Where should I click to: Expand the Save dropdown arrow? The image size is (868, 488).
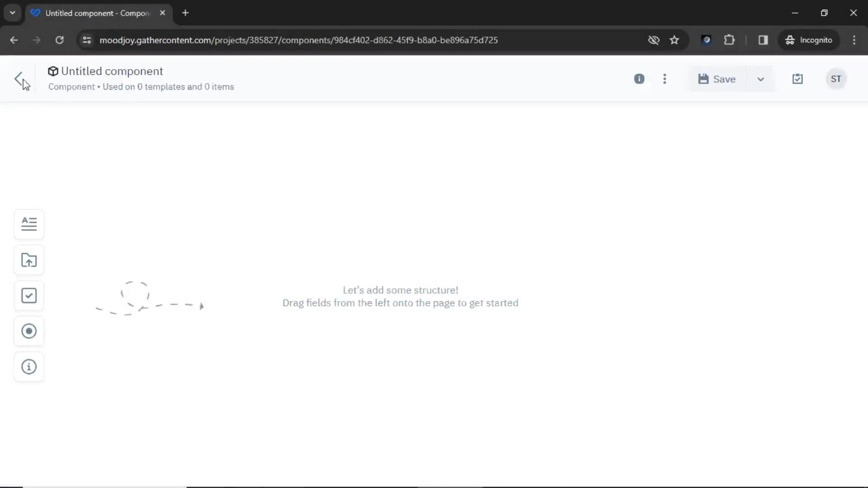pos(760,79)
